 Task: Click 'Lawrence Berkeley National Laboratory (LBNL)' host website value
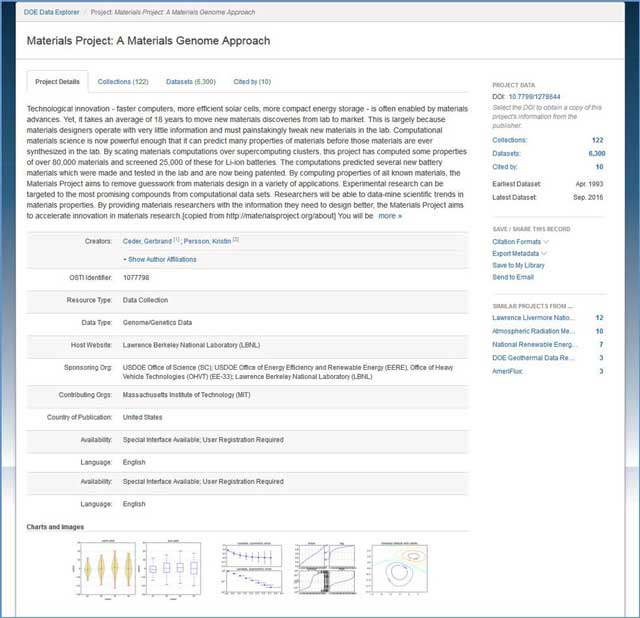click(x=191, y=345)
